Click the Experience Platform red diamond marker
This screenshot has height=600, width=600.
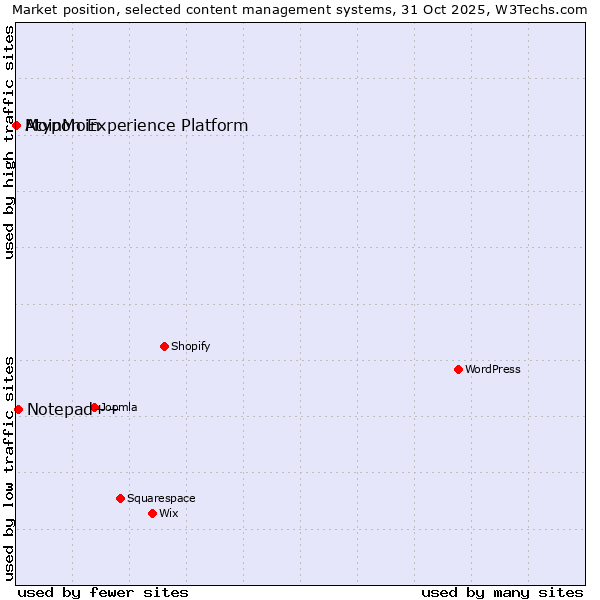[x=17, y=125]
